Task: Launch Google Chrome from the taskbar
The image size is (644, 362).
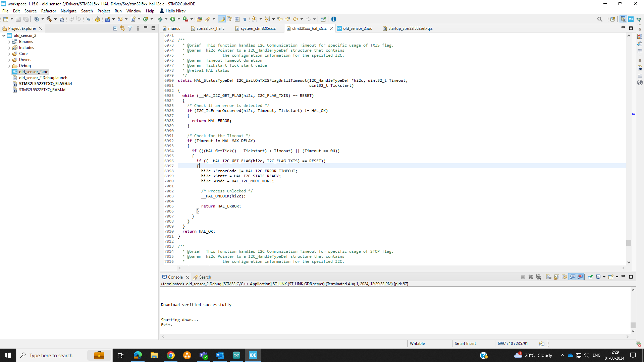Action: 171,355
